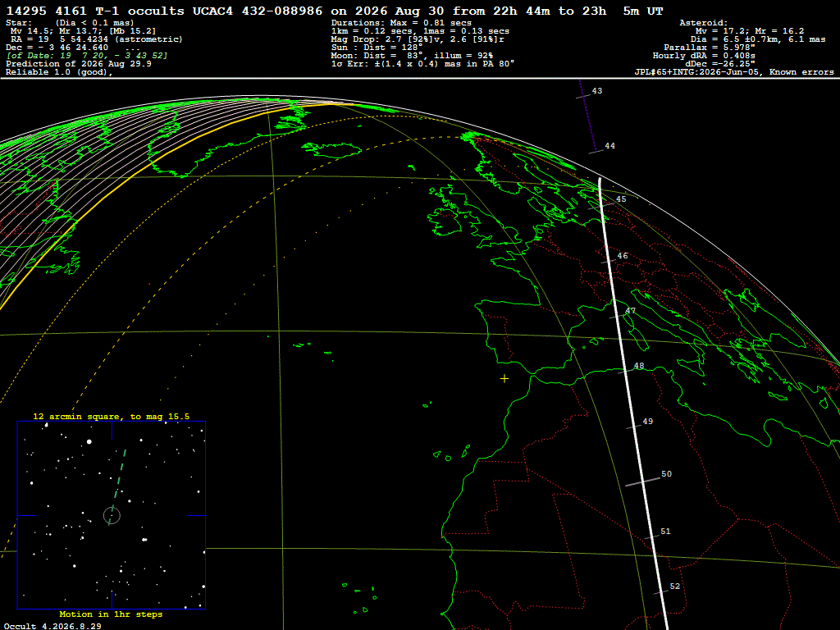Click the 47 minute path marker
The height and width of the screenshot is (630, 840).
[631, 311]
